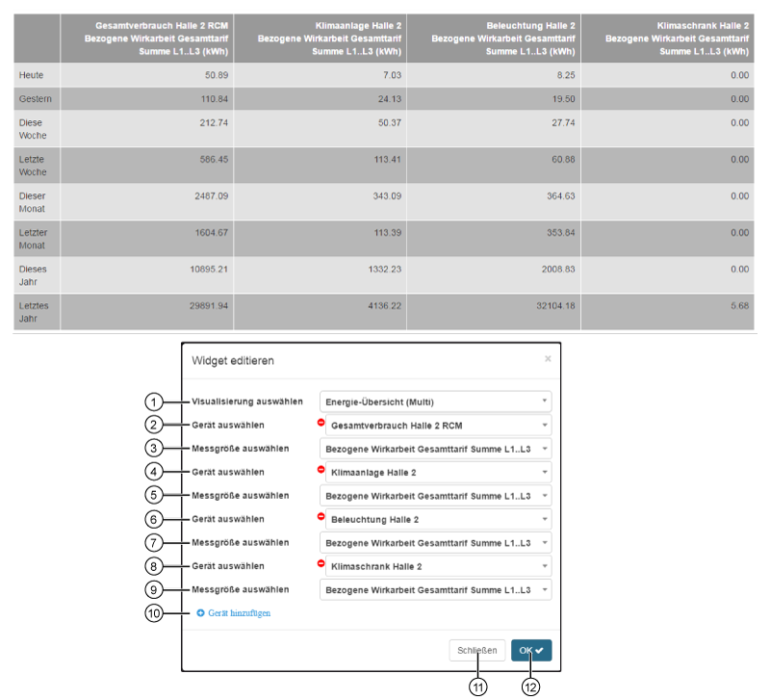Expand the Messgröße dropdown under Klimaanlage Halle 2
Viewport: 770px width, 700px height.
[438, 495]
